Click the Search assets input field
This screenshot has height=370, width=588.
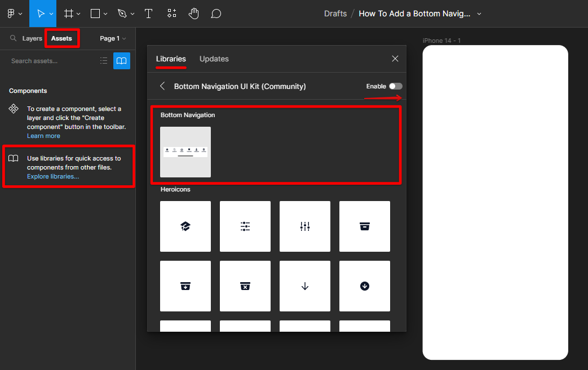tap(51, 61)
